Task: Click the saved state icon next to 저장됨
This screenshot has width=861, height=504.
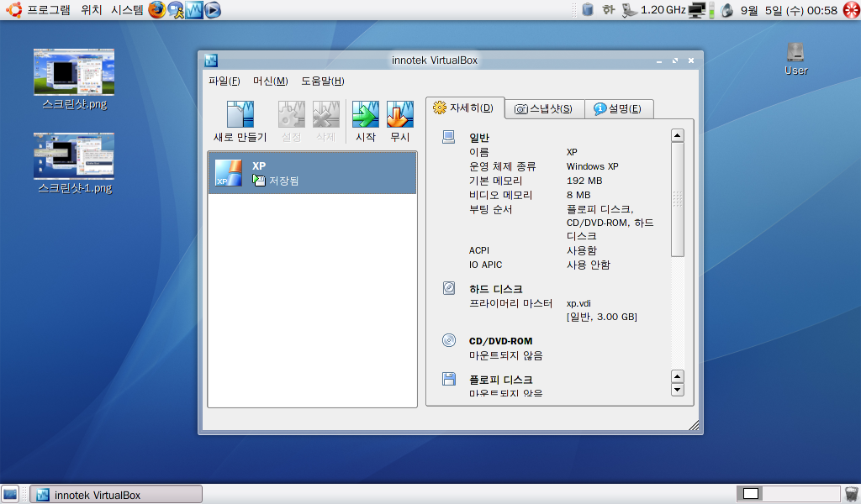Action: (259, 180)
